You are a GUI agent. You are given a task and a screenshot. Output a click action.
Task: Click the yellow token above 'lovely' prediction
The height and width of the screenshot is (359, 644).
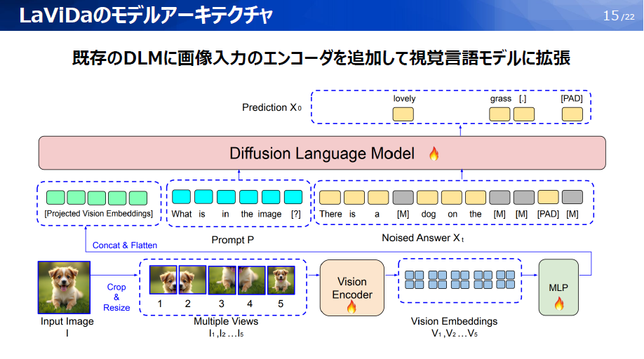click(403, 114)
